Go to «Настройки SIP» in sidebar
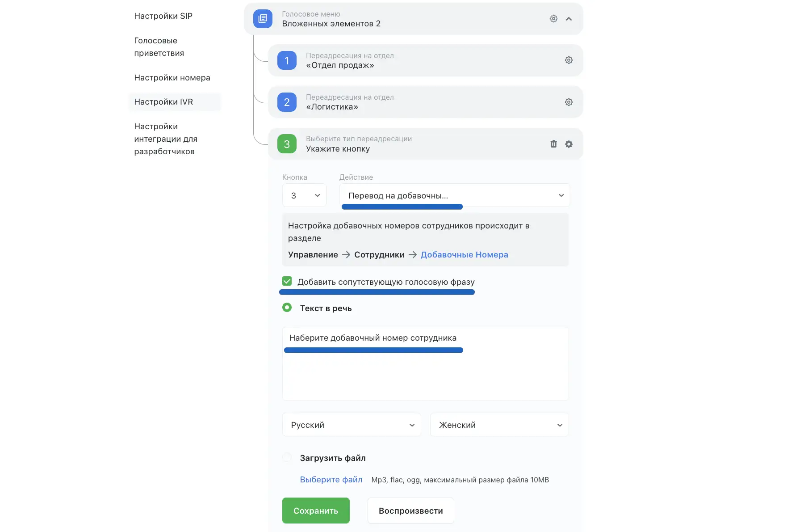This screenshot has width=812, height=532. click(163, 16)
